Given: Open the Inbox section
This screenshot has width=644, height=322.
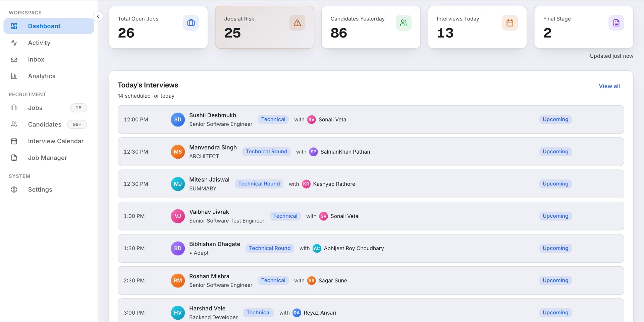Looking at the screenshot, I should tap(49, 59).
